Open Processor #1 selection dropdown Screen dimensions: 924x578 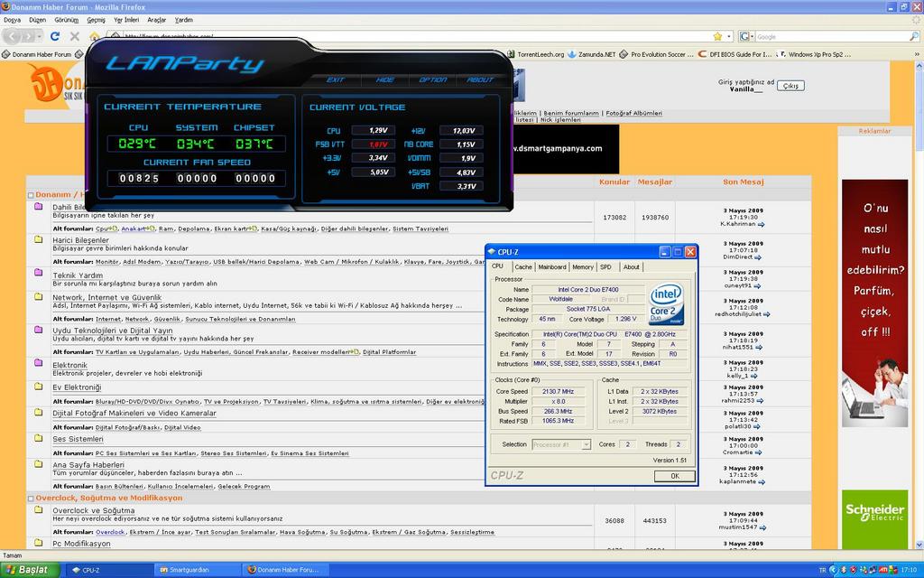tap(586, 444)
